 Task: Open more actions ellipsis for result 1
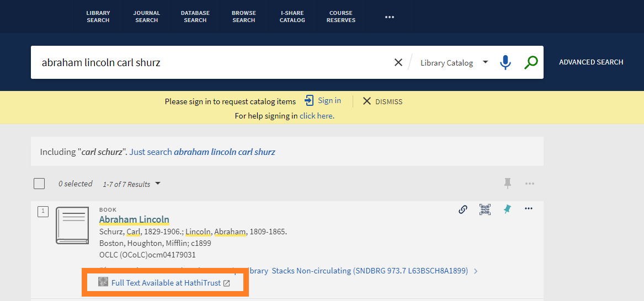click(529, 208)
